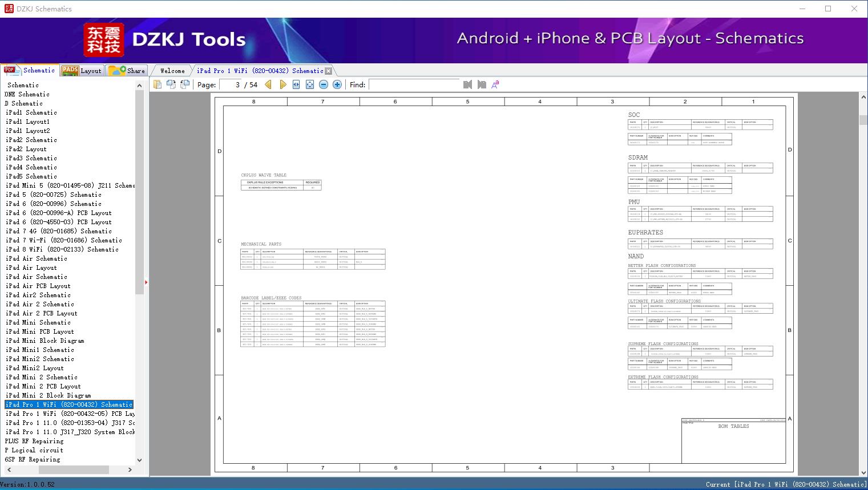Open 'iPad Air 2 PCB Layout' from the list
This screenshot has height=490, width=868.
point(42,313)
